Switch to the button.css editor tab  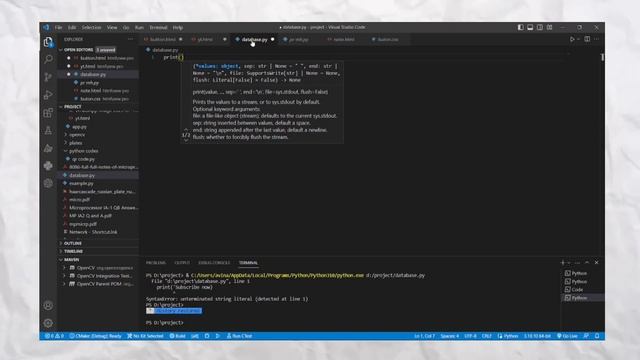[388, 40]
